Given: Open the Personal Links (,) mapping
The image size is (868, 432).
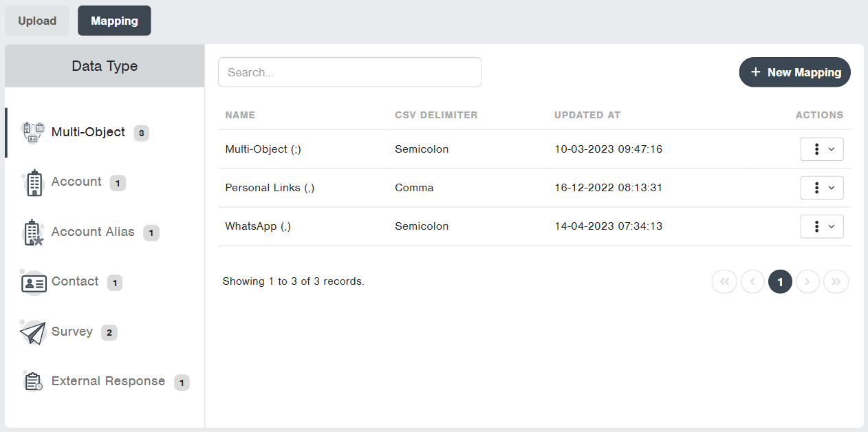Looking at the screenshot, I should [270, 187].
